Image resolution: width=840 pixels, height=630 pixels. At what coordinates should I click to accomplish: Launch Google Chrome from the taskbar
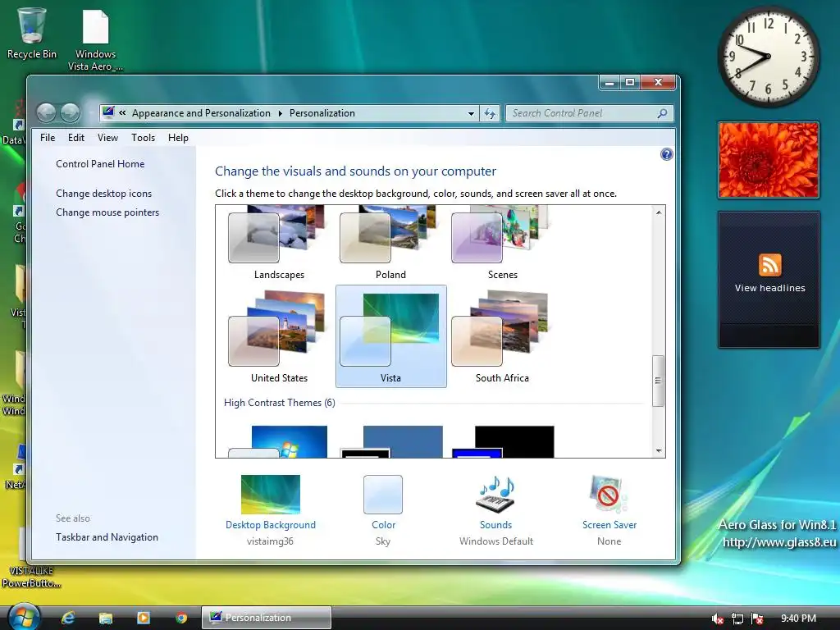(181, 619)
